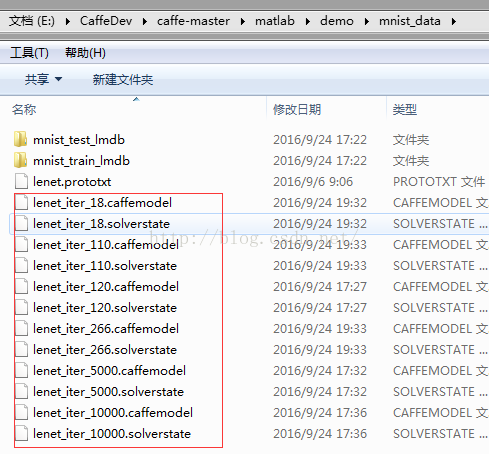
Task: Select file name lenet_iter_18.caffemodel
Action: (x=102, y=203)
